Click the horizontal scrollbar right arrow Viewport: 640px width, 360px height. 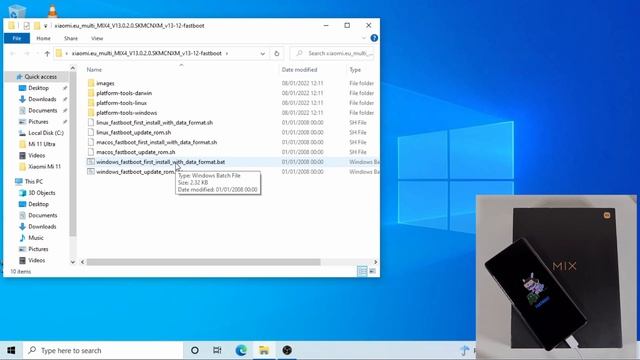coord(376,262)
